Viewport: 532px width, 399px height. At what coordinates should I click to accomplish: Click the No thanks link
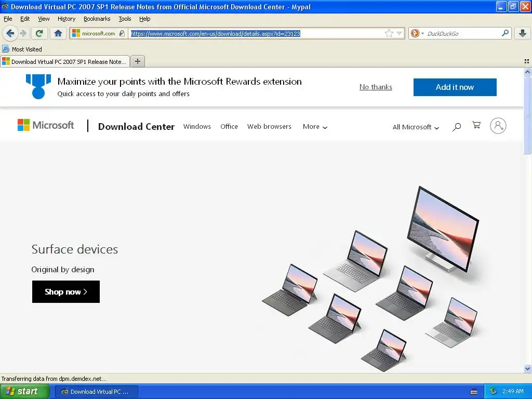(376, 87)
